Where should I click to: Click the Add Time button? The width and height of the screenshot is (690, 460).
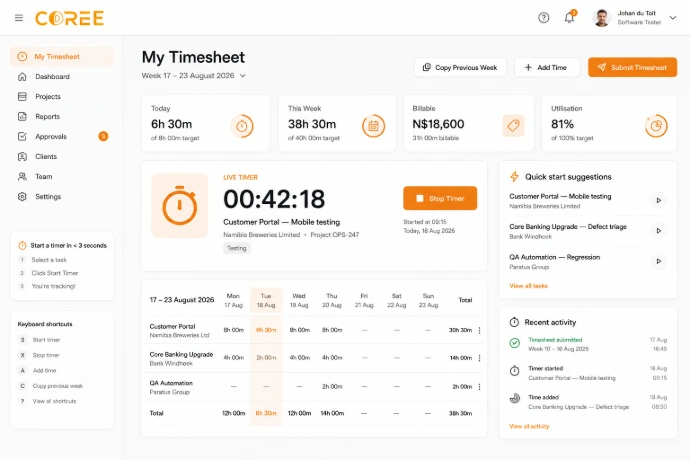547,67
